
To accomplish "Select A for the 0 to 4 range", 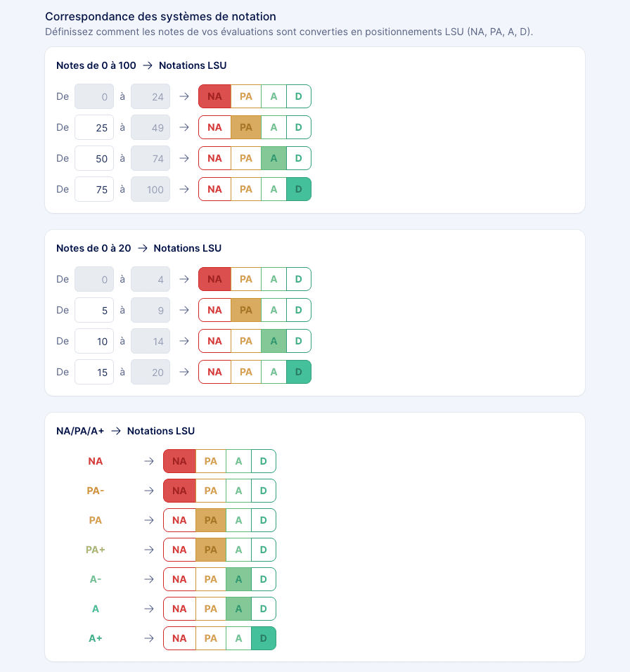I will tap(274, 279).
